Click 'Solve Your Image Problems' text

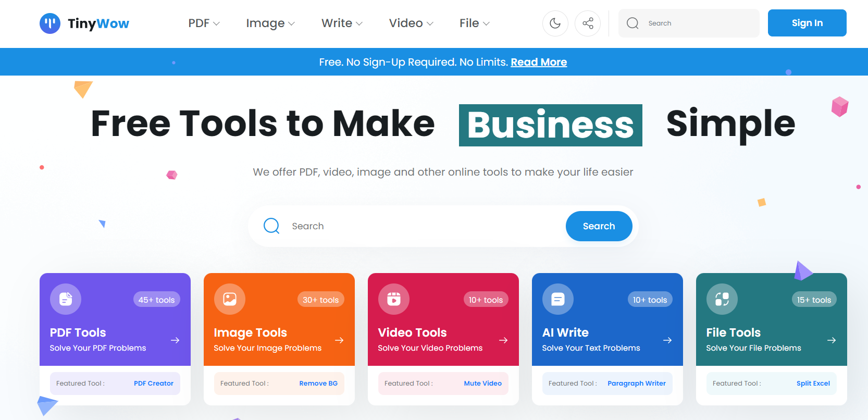(x=268, y=348)
